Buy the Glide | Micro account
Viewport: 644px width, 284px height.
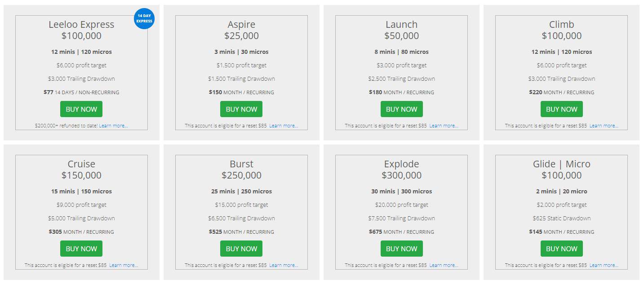pos(561,249)
